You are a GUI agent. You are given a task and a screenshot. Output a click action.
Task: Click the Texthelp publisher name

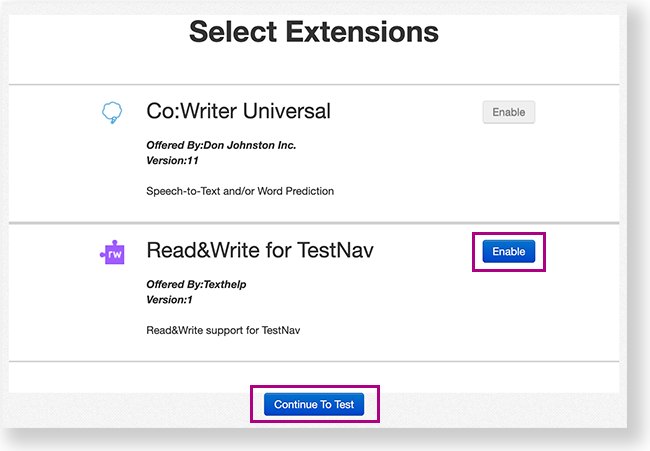point(224,284)
